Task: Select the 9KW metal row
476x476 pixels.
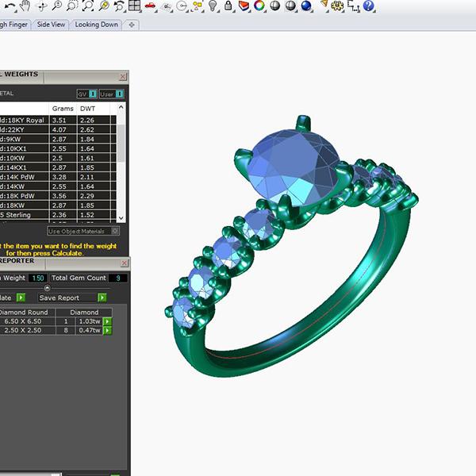Action: coord(58,139)
